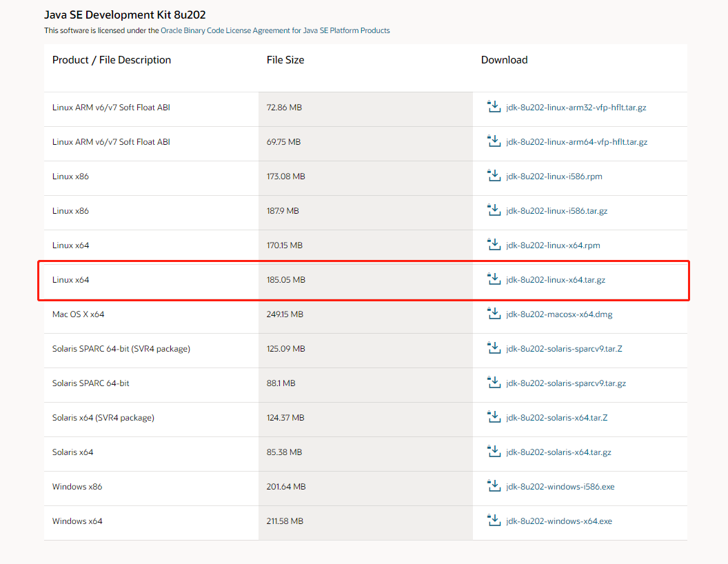Click download icon for jdk-8u202-linux-i586.rpm

494,176
